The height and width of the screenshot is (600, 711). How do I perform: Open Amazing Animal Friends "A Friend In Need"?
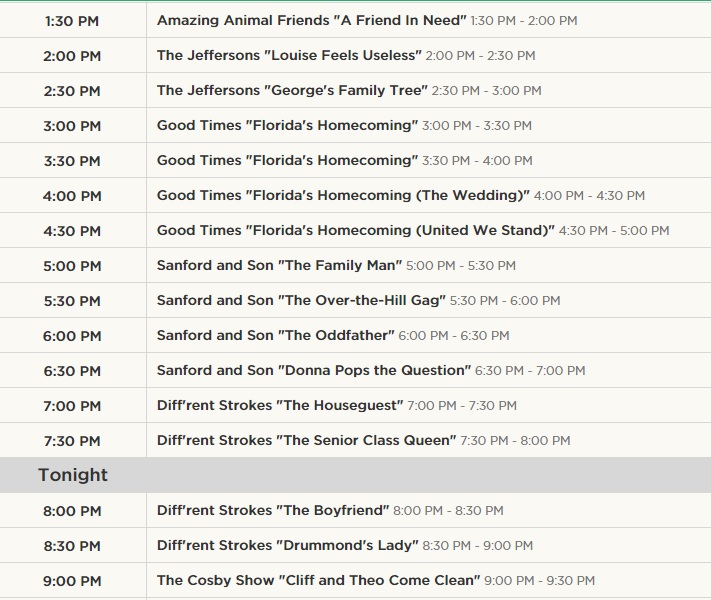pyautogui.click(x=311, y=20)
